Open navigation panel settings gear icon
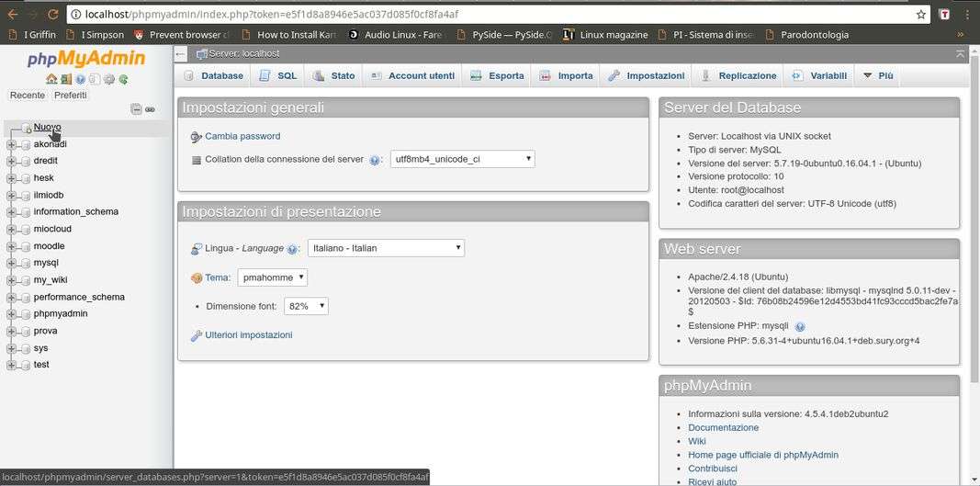This screenshot has height=486, width=980. pos(108,80)
